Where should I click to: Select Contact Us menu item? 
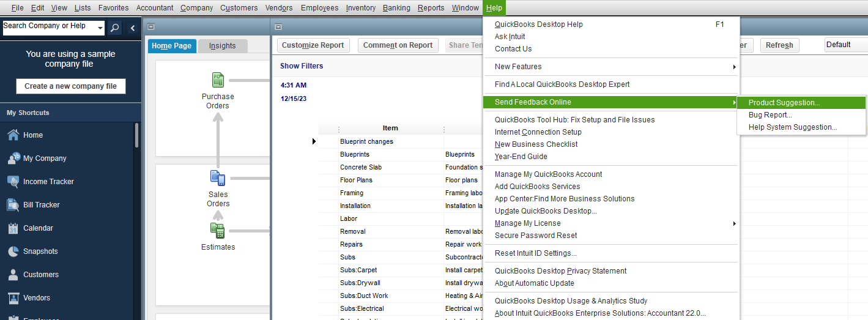point(611,49)
